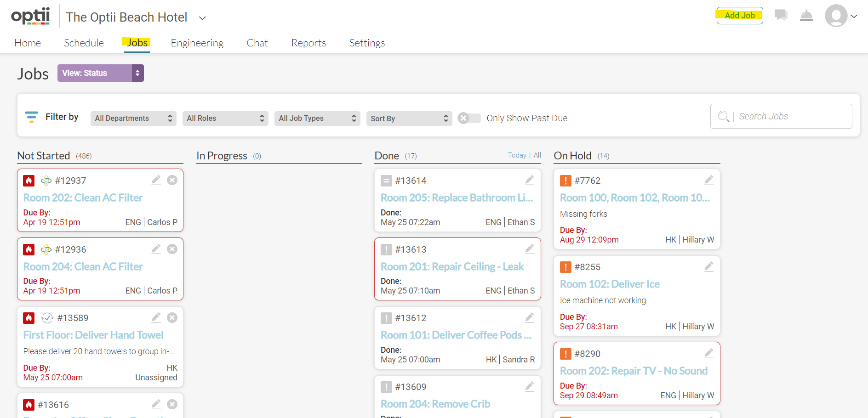The image size is (868, 418).
Task: Click orange exclamation icon on #8290
Action: [x=565, y=354]
